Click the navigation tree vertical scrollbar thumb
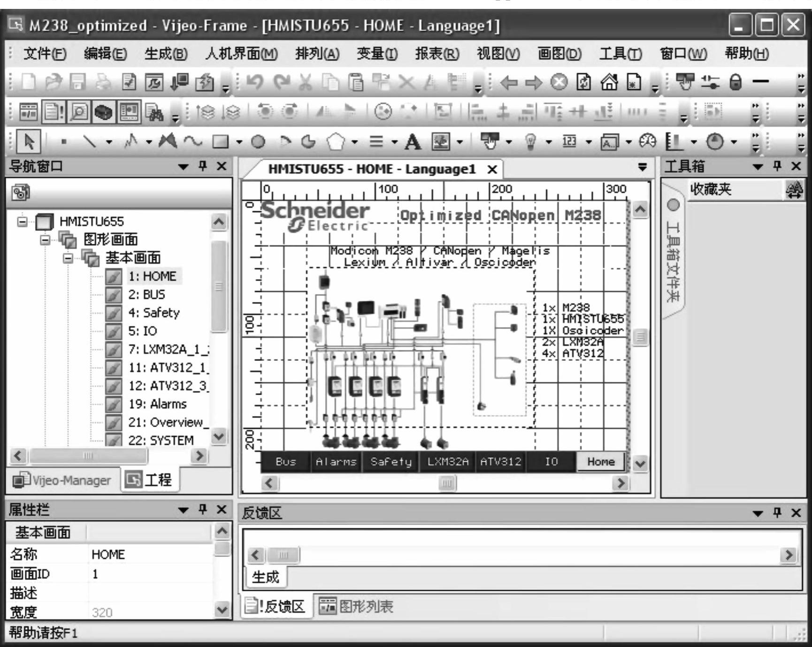Viewport: 812px width, 647px height. (219, 287)
